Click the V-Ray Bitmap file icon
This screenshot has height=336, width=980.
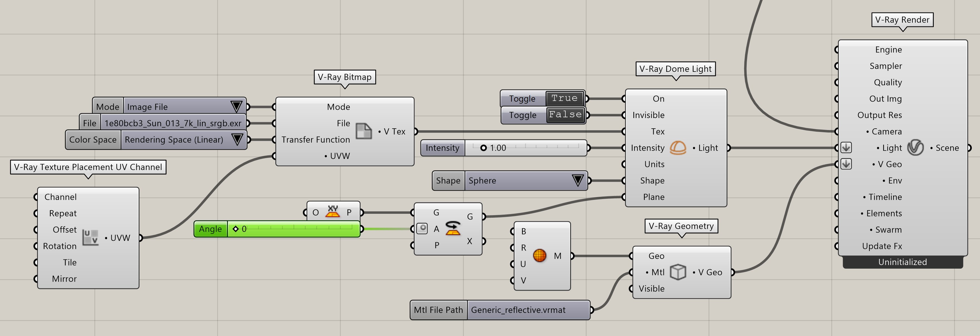pyautogui.click(x=364, y=131)
